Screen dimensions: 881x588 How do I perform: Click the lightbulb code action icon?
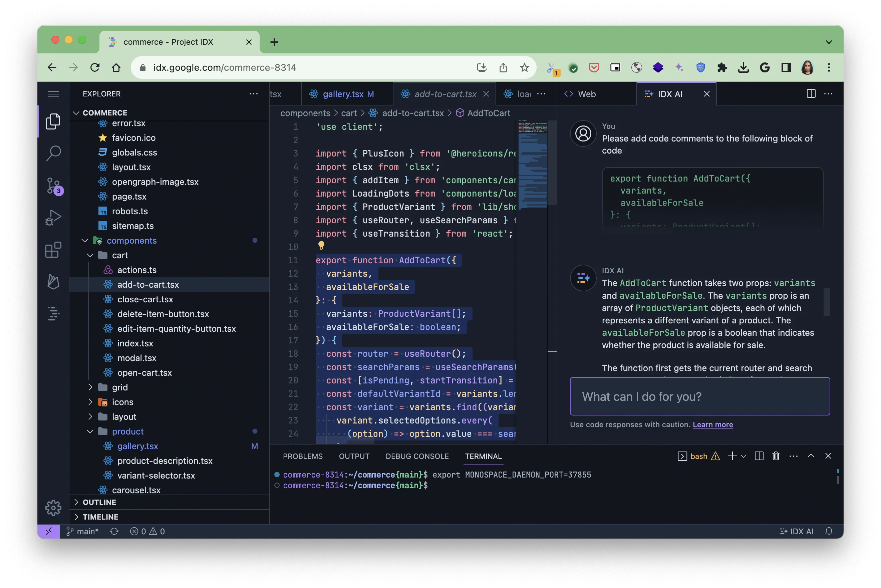tap(321, 245)
